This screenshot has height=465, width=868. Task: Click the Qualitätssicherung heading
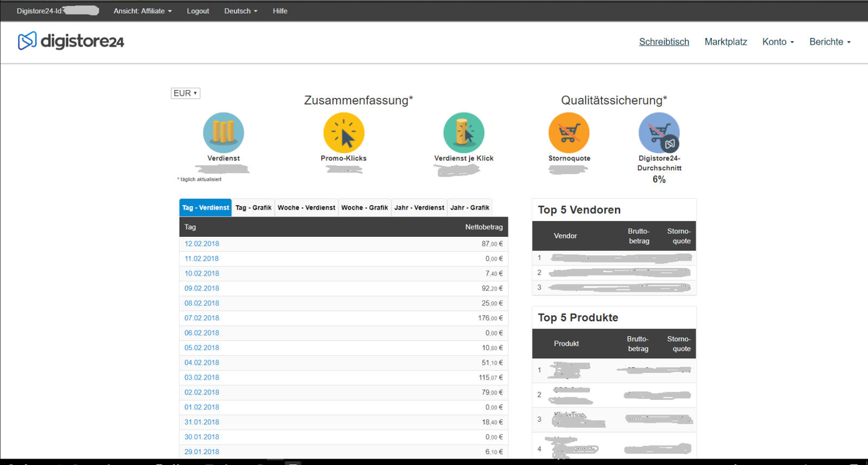(x=614, y=100)
